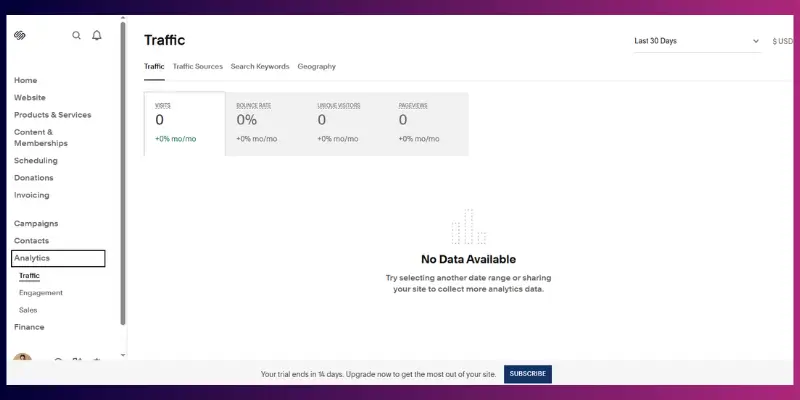Click the sidebar scrollbar down arrow

tap(122, 355)
